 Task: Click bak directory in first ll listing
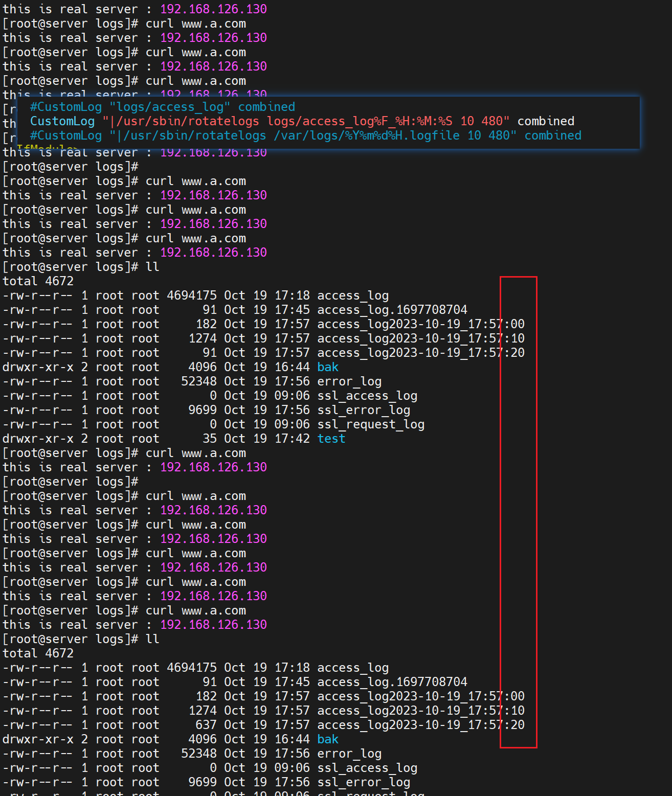click(x=328, y=367)
